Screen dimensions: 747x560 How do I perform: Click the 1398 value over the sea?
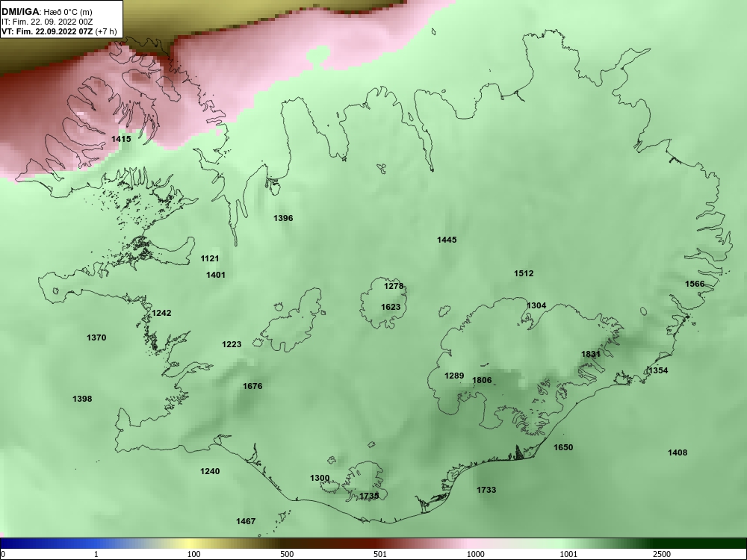pos(82,399)
